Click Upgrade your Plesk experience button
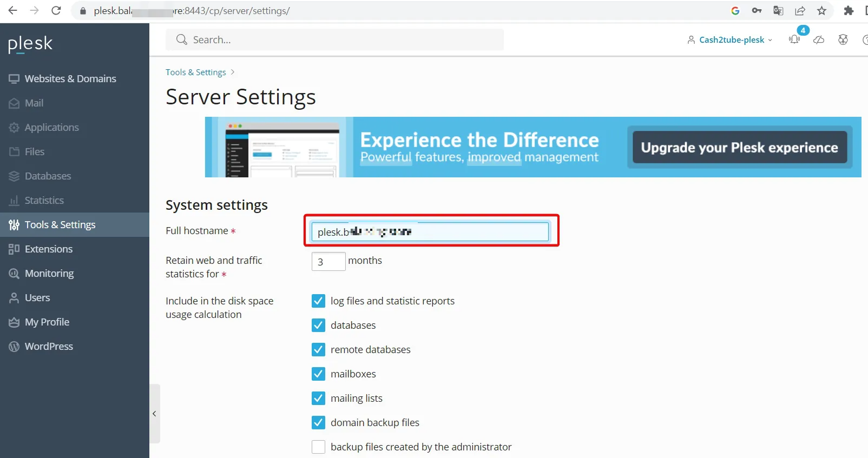868x458 pixels. pos(739,148)
